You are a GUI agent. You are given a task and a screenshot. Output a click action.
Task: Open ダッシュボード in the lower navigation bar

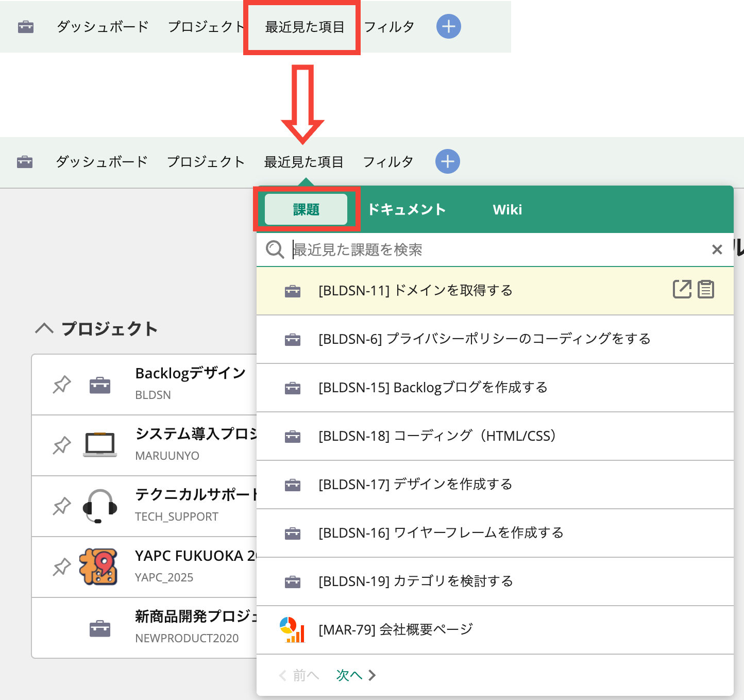pos(102,162)
